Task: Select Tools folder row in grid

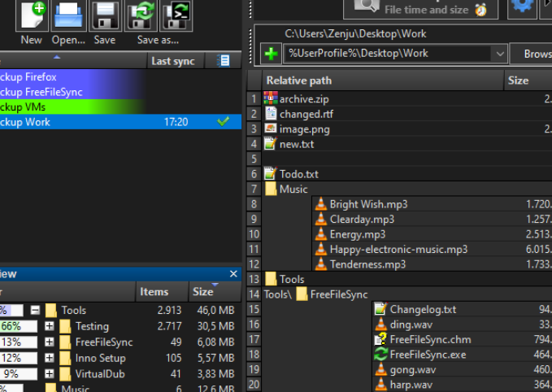Action: click(x=407, y=279)
